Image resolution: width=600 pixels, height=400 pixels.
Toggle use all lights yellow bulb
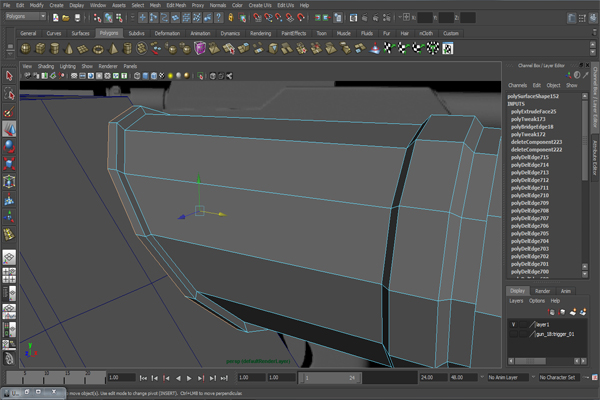(170, 76)
